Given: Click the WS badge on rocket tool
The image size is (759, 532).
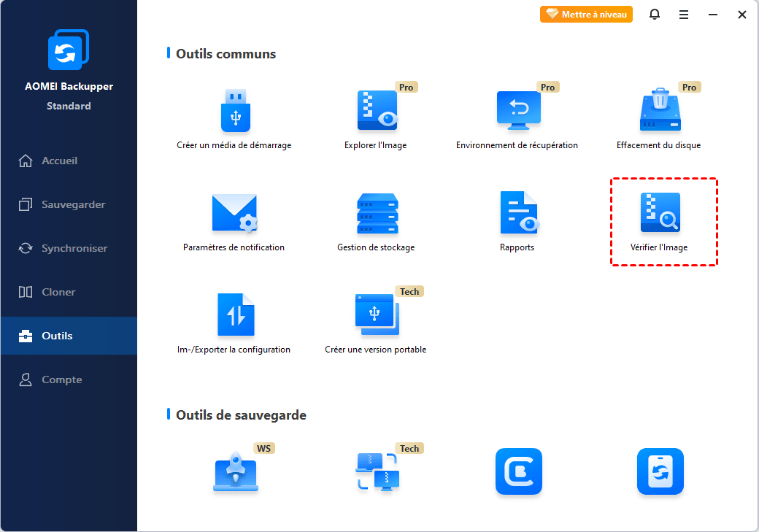Looking at the screenshot, I should [263, 448].
